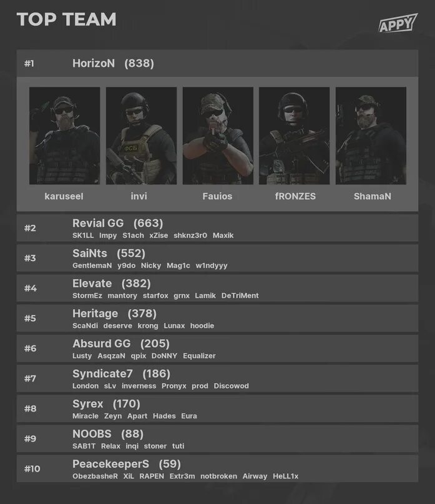Open the Fauios player portrait

coord(218,136)
